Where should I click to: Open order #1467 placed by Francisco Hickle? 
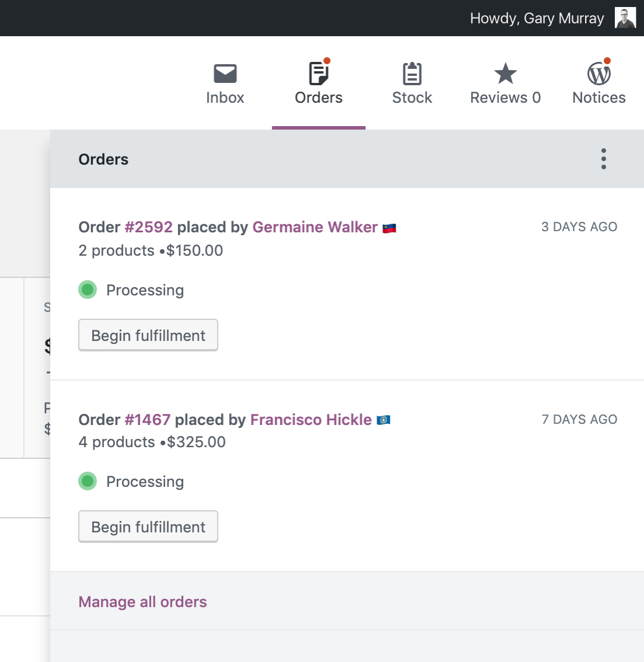pos(148,419)
